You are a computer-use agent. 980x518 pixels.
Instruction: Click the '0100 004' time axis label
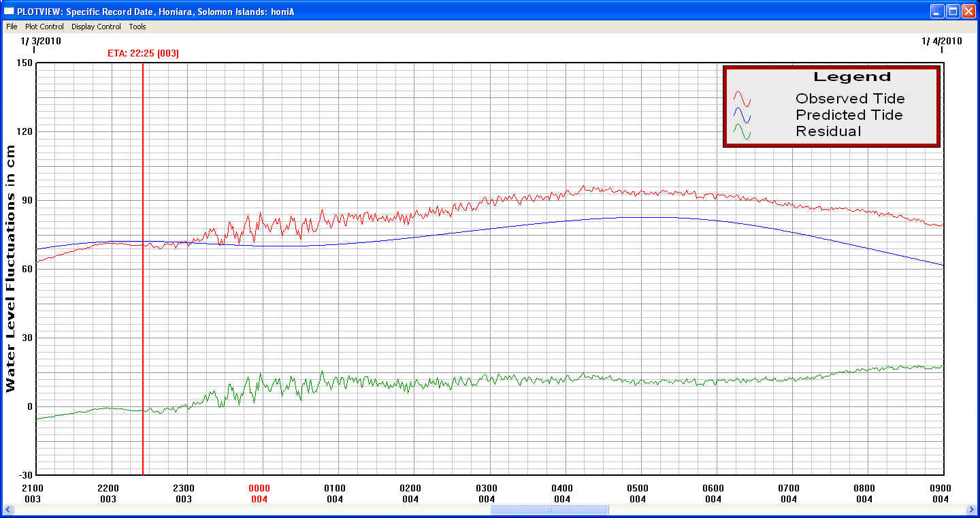(x=335, y=493)
